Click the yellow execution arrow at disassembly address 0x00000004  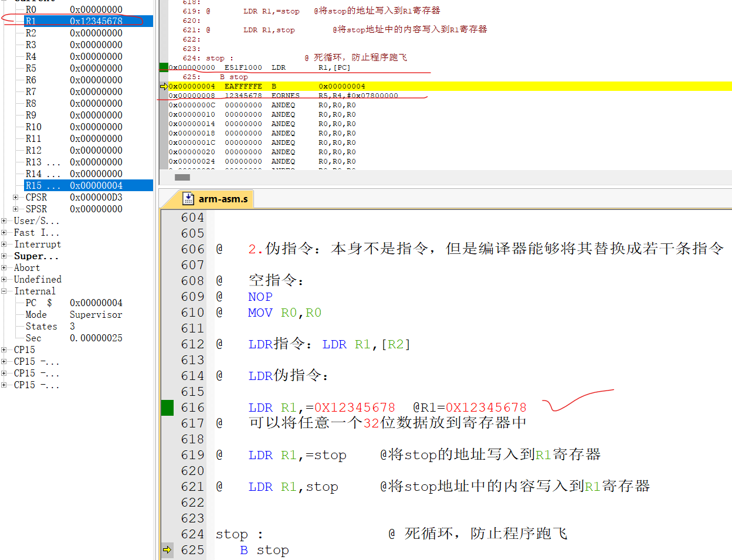coord(164,86)
